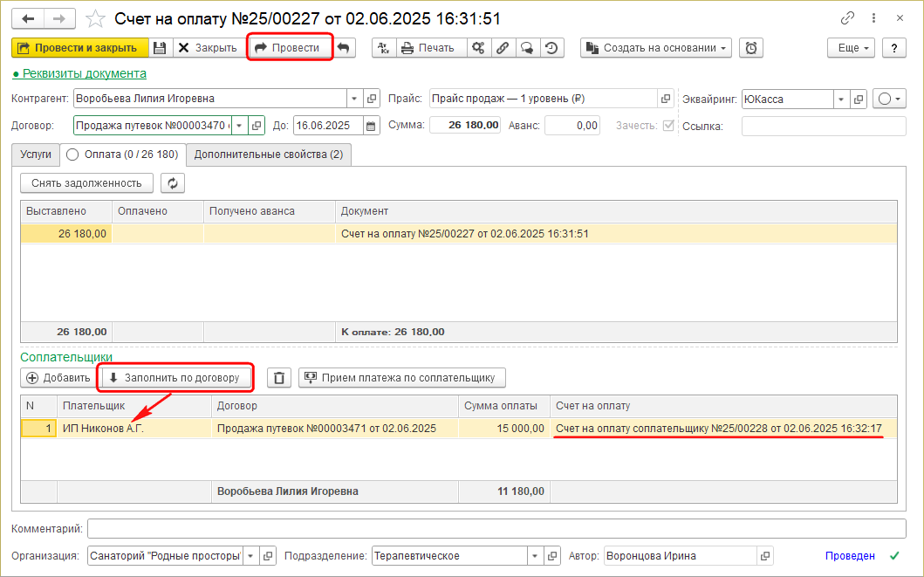The image size is (924, 577).
Task: Click the Заполнить по договору button
Action: [x=175, y=378]
